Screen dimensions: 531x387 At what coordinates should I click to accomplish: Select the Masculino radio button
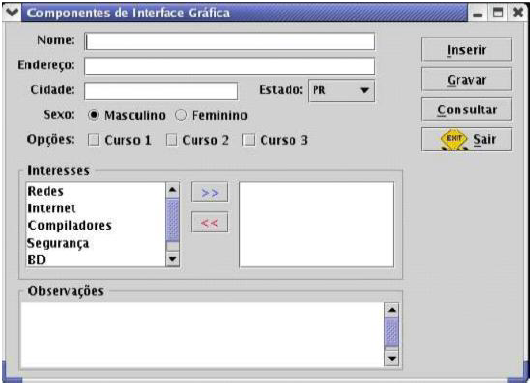[93, 115]
